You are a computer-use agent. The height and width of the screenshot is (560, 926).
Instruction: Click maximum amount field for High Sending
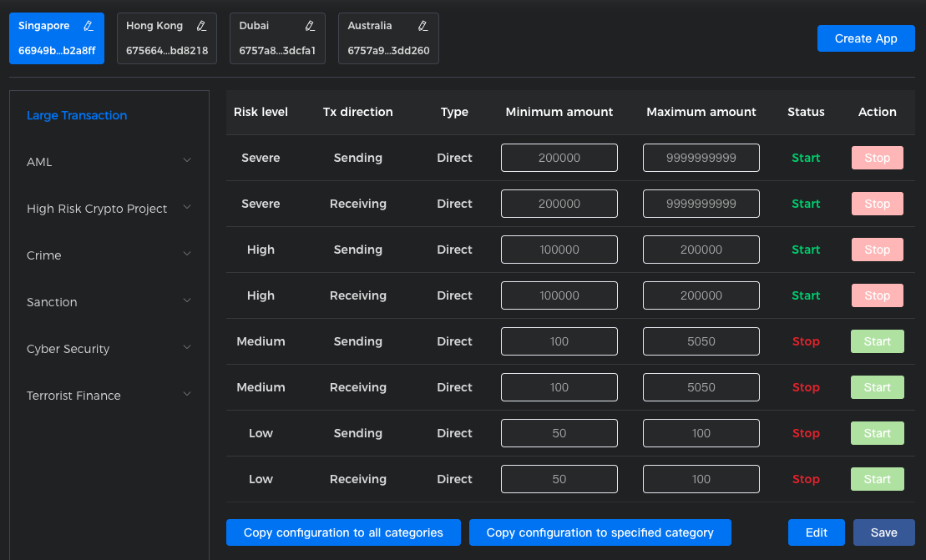coord(701,250)
